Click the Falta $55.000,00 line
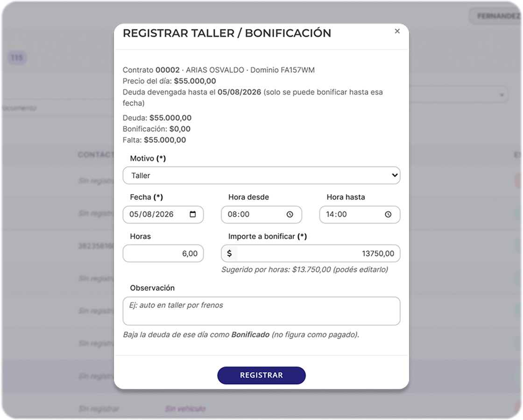This screenshot has width=523, height=420. [154, 140]
